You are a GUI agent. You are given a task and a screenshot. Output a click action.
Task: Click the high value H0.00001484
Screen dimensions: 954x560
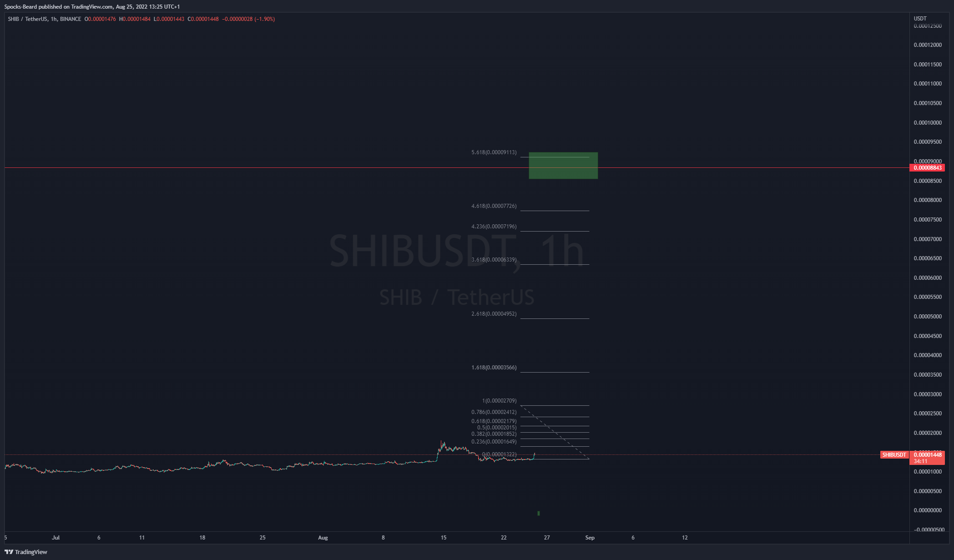coord(135,19)
